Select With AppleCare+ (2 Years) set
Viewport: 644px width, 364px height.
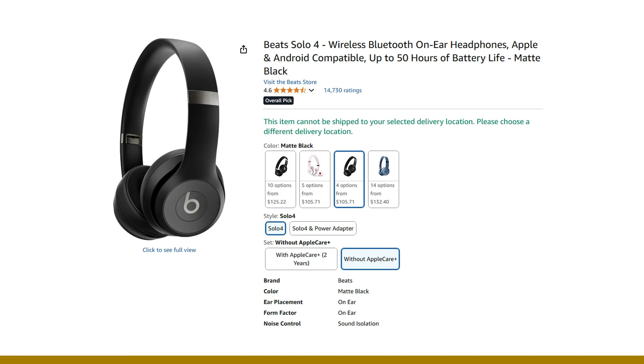coord(301,259)
